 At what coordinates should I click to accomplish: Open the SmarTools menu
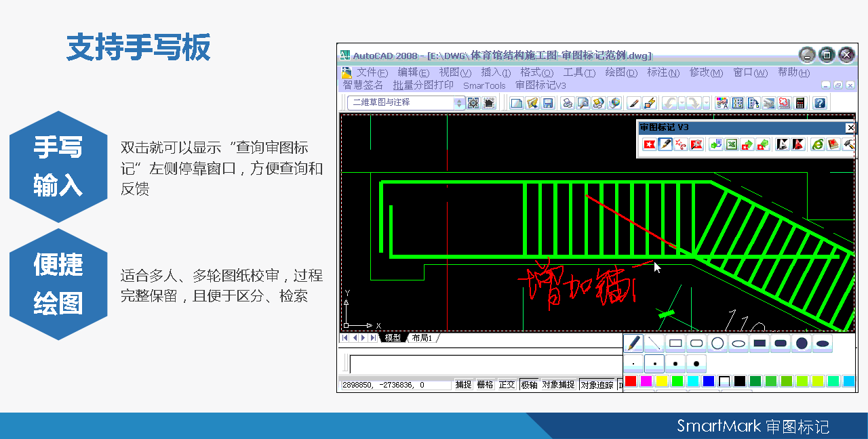point(484,86)
